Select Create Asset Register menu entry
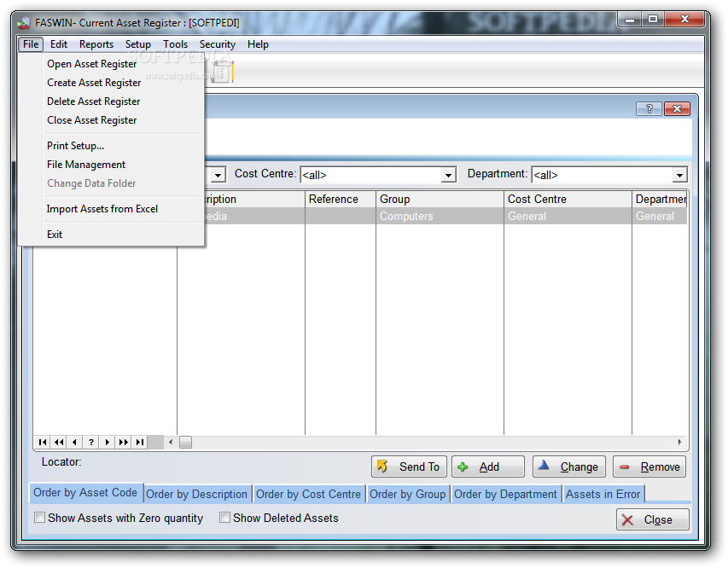 (112, 83)
